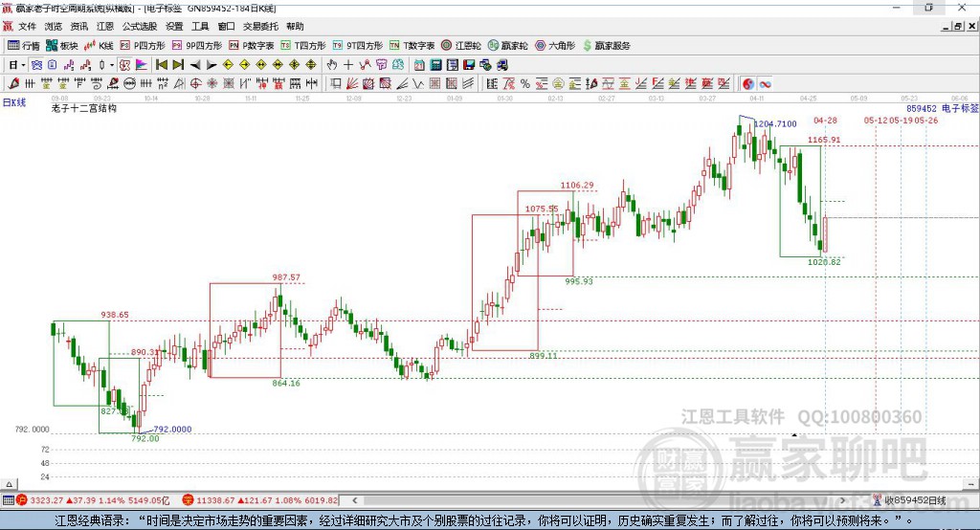
Task: Click Shenzhen index 11338.67 in status bar
Action: (x=215, y=500)
